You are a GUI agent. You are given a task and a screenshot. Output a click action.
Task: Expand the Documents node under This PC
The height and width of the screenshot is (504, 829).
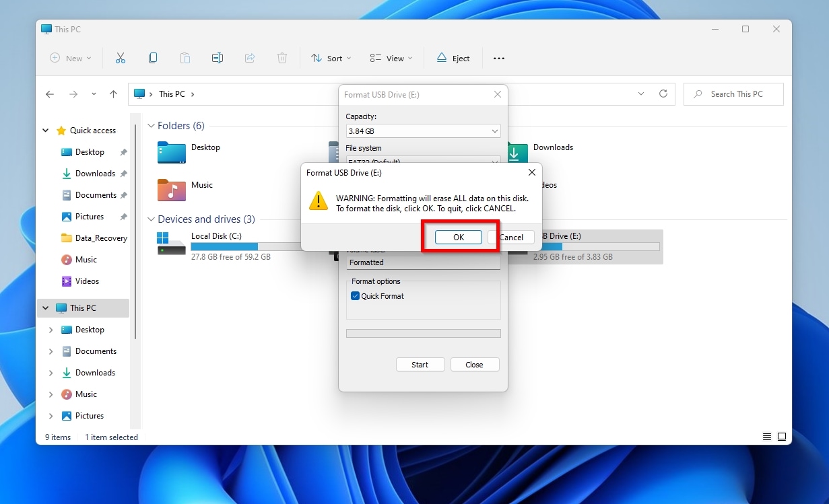tap(51, 351)
